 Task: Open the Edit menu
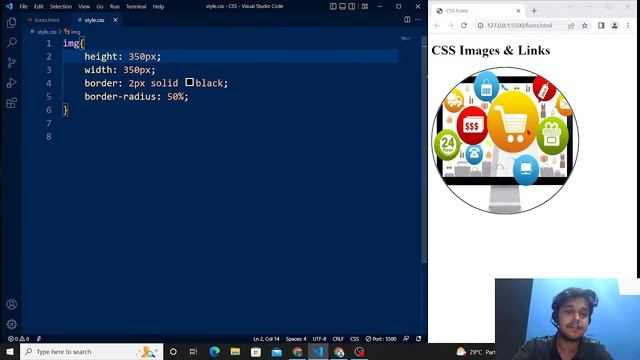point(38,7)
